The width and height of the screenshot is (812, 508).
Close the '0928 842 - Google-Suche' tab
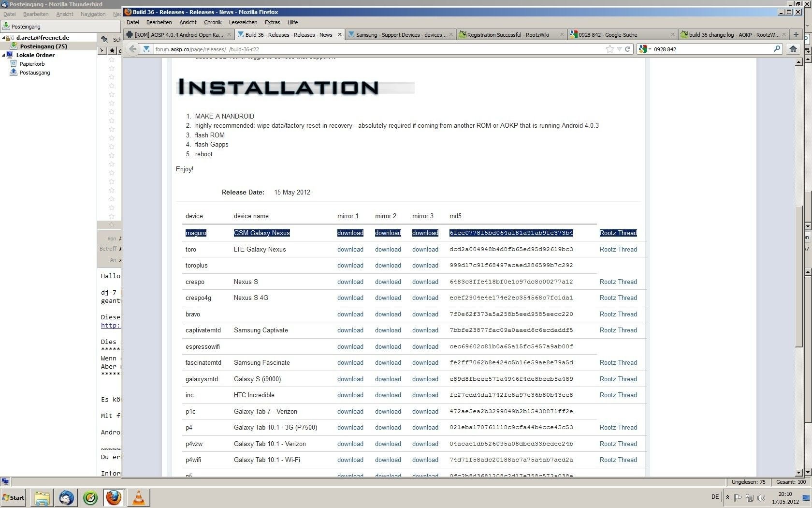672,34
